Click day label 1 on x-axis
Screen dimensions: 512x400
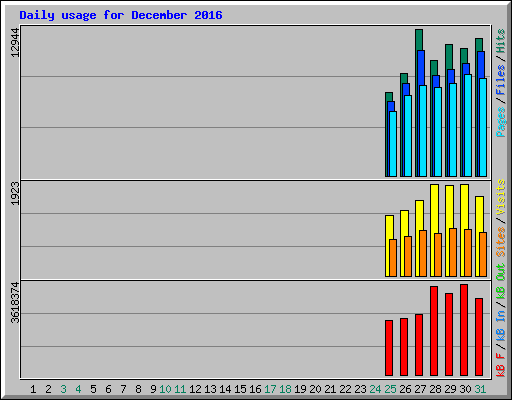tap(33, 389)
